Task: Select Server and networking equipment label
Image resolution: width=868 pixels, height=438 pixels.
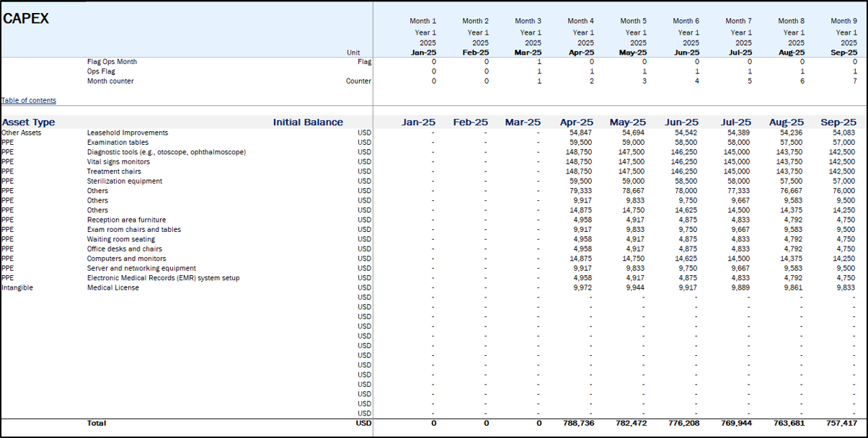Action: pos(141,268)
